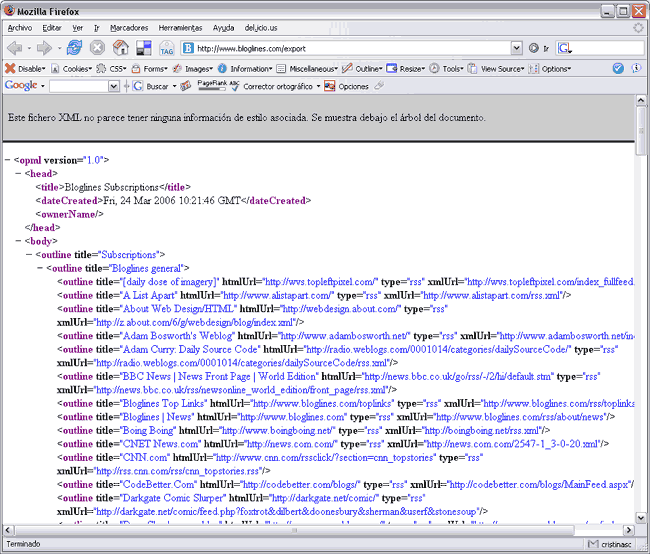Click the Go arrow next to address bar
The image size is (650, 554).
(534, 49)
